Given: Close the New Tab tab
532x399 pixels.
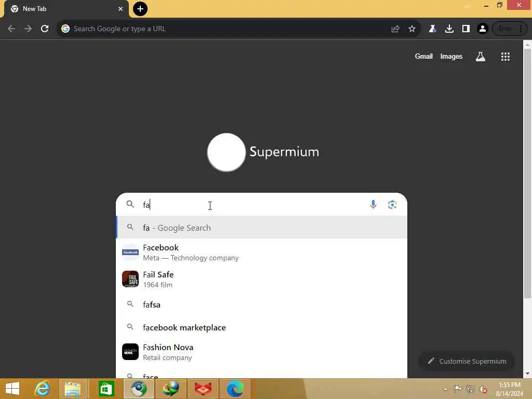Looking at the screenshot, I should coord(121,9).
